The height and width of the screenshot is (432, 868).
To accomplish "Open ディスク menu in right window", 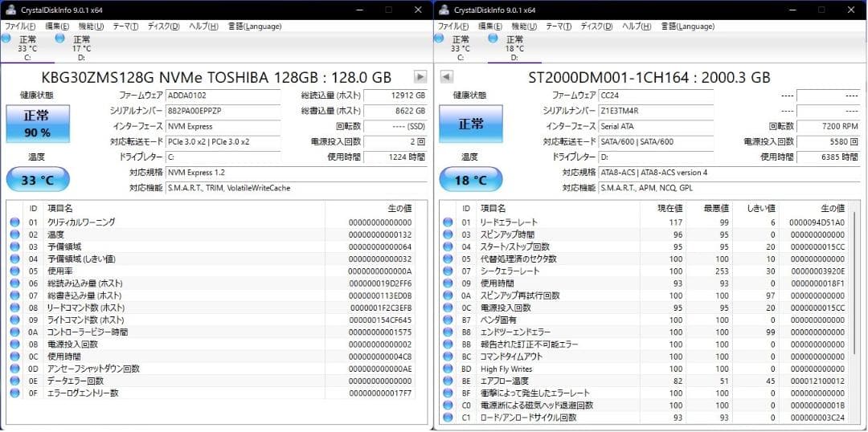I will pos(596,26).
